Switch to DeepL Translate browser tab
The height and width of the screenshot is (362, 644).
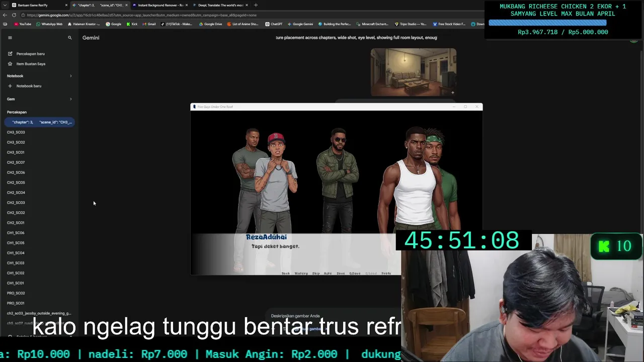(220, 5)
